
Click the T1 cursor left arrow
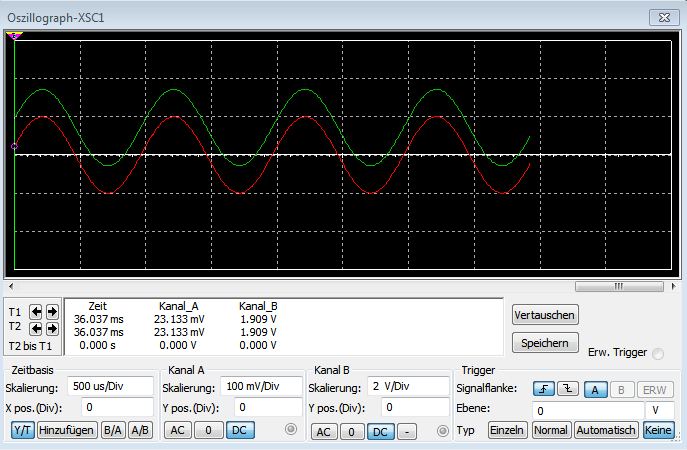[35, 311]
